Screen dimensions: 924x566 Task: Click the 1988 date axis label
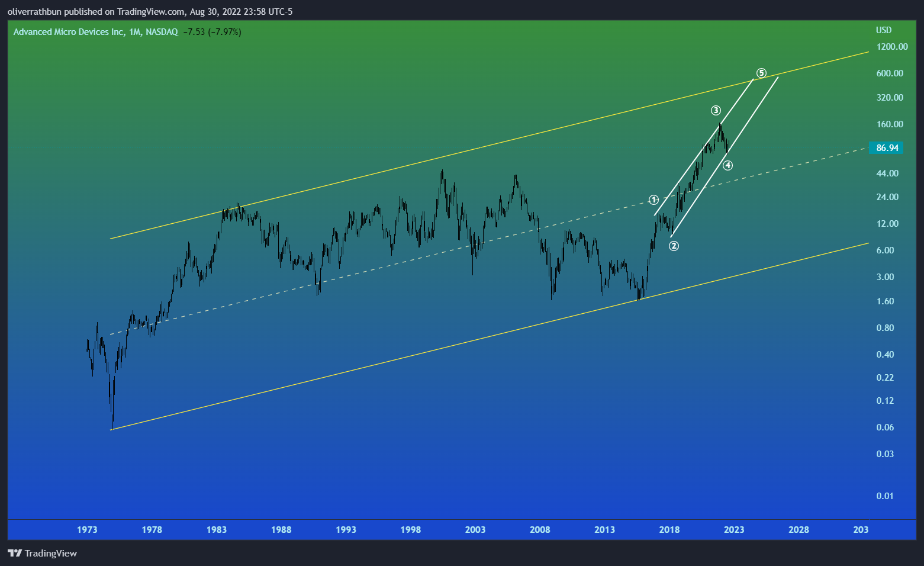coord(281,530)
